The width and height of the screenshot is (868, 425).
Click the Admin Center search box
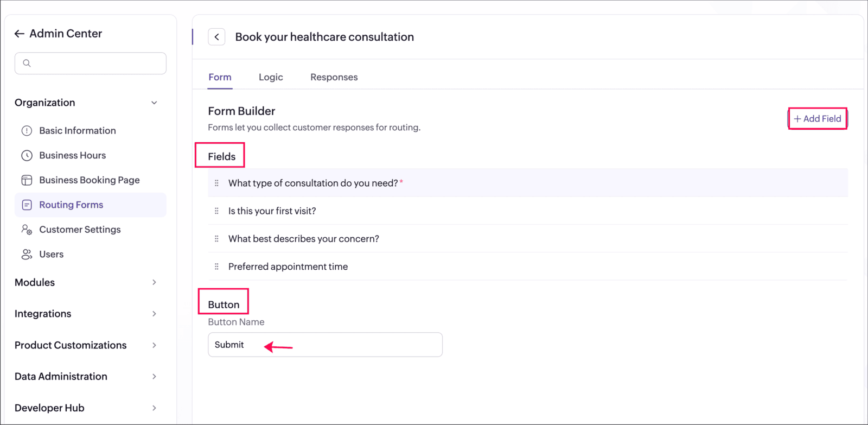[x=91, y=64]
